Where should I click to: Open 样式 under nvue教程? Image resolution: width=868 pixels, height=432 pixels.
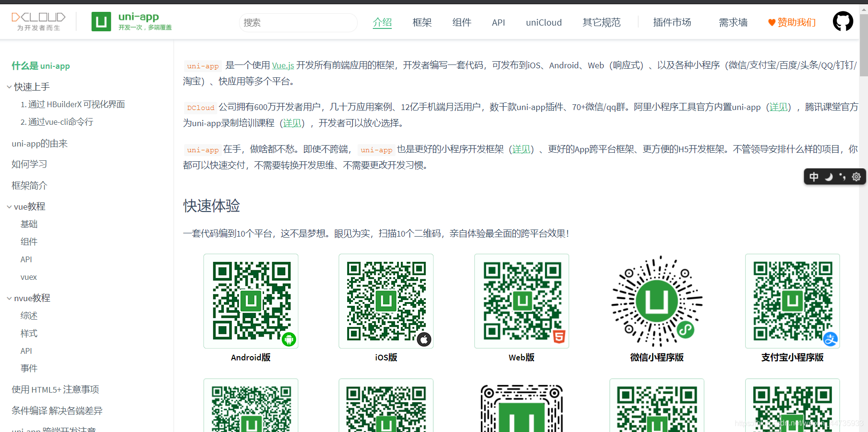coord(29,333)
